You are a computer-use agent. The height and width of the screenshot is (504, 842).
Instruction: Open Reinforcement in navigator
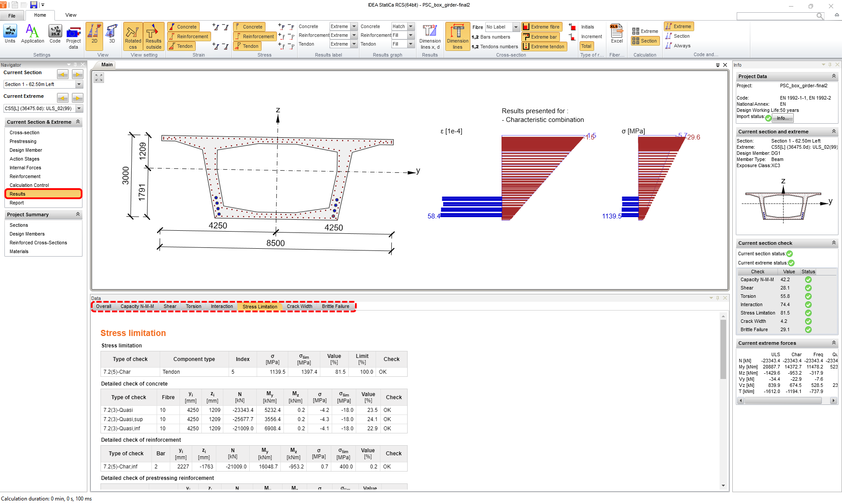coord(25,177)
